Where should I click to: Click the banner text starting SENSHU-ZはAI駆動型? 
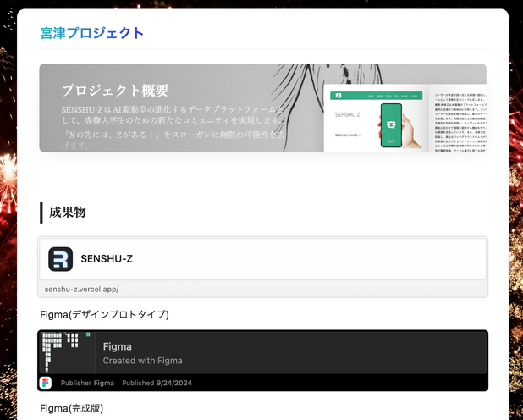coord(172,115)
